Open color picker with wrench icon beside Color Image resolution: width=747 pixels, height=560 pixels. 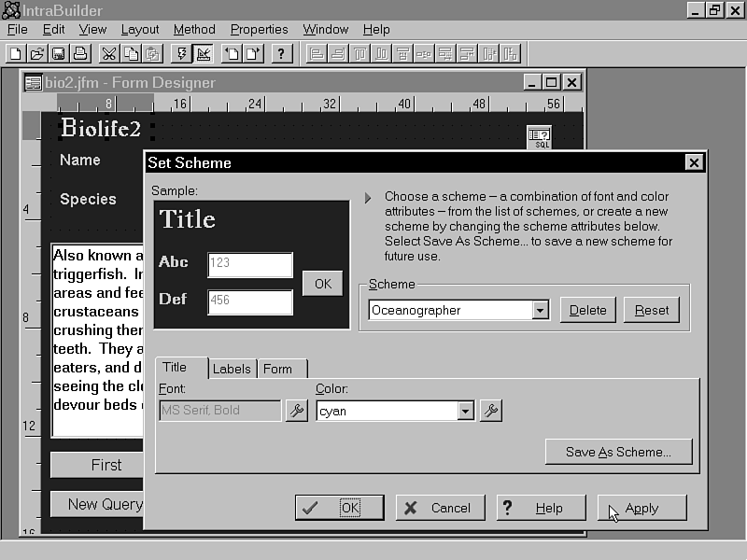(x=490, y=411)
